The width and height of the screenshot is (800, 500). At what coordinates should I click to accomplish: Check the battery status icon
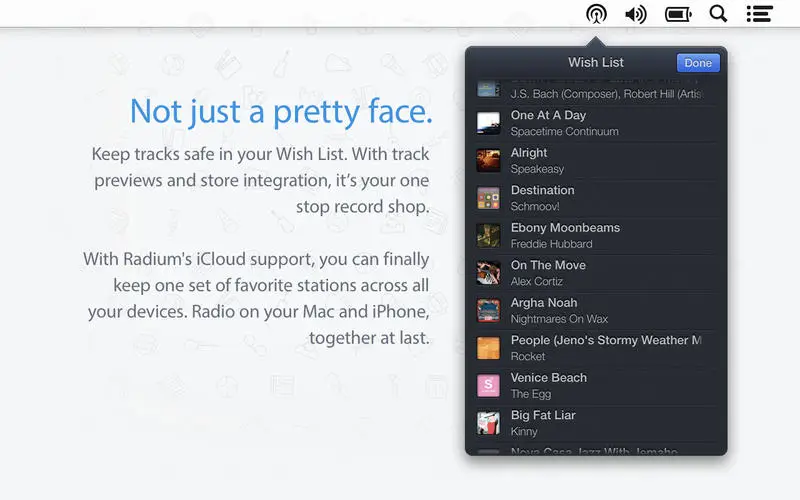678,14
